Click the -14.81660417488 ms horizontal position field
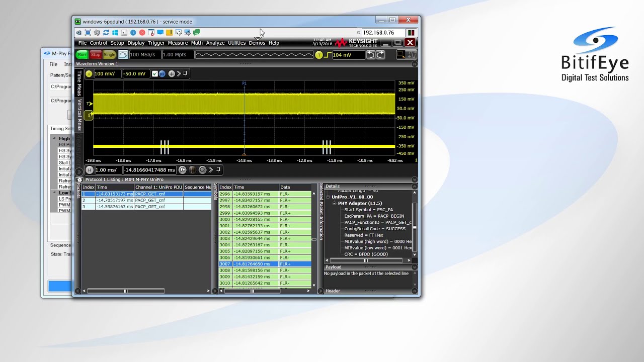The width and height of the screenshot is (644, 362). (149, 170)
